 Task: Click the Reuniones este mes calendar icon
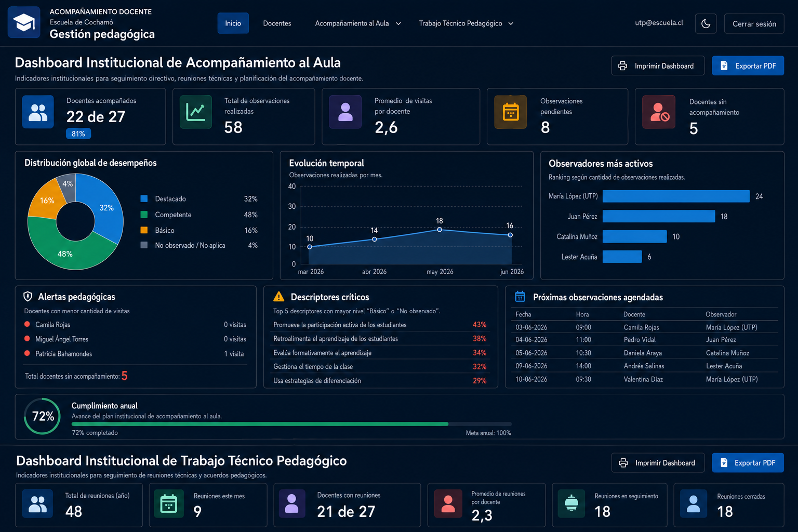click(169, 504)
